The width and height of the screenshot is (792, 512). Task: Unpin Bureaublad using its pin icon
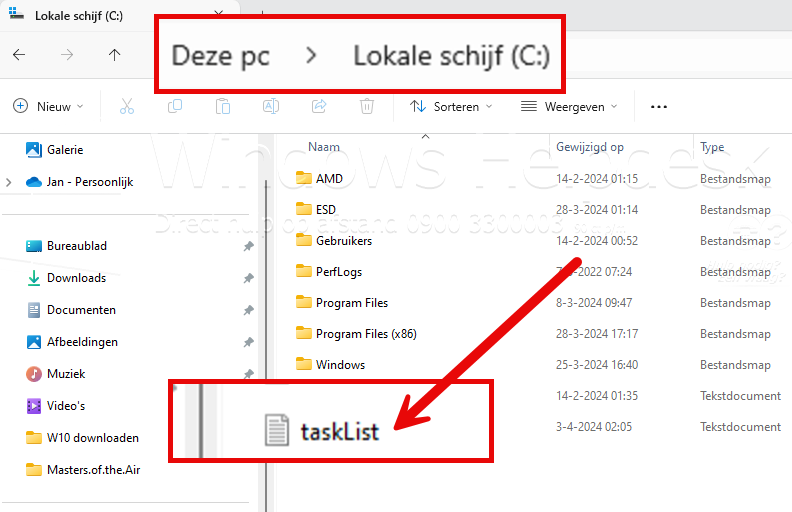coord(248,246)
